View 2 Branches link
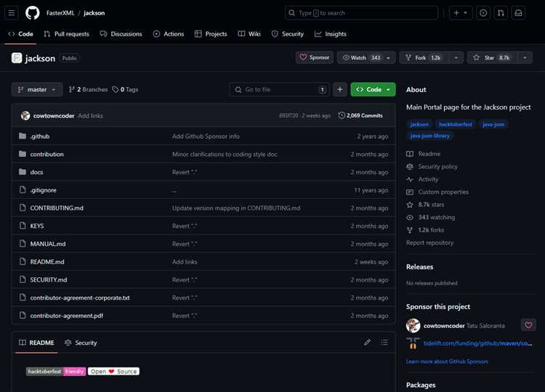545x392 pixels. pyautogui.click(x=88, y=89)
